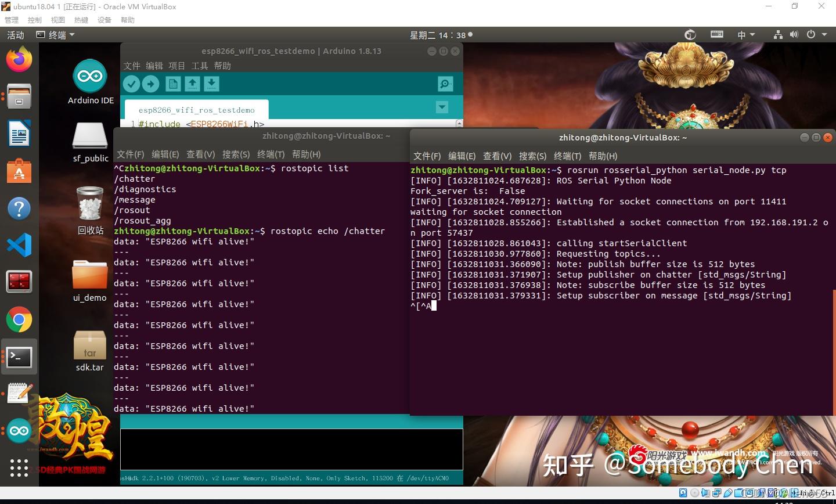The width and height of the screenshot is (836, 504).
Task: Show applications grid in dock
Action: [19, 468]
